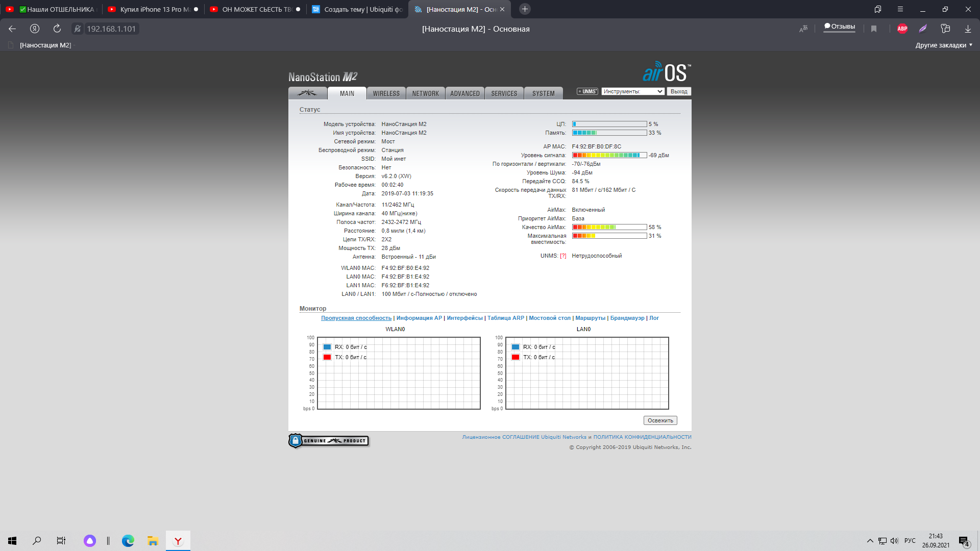This screenshot has height=551, width=980.
Task: Open a new browser tab
Action: point(525,9)
